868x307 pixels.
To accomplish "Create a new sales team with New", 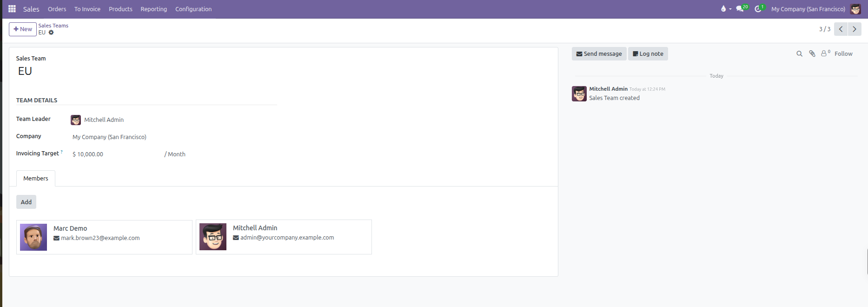I will pyautogui.click(x=23, y=29).
